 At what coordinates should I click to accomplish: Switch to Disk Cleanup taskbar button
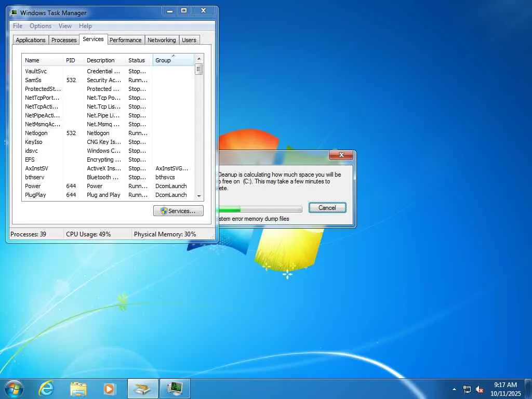pos(142,389)
